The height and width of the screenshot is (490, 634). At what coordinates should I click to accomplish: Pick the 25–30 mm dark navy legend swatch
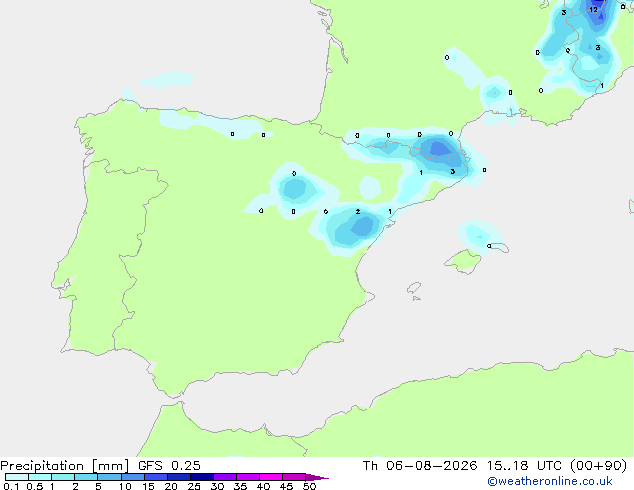coord(202,477)
